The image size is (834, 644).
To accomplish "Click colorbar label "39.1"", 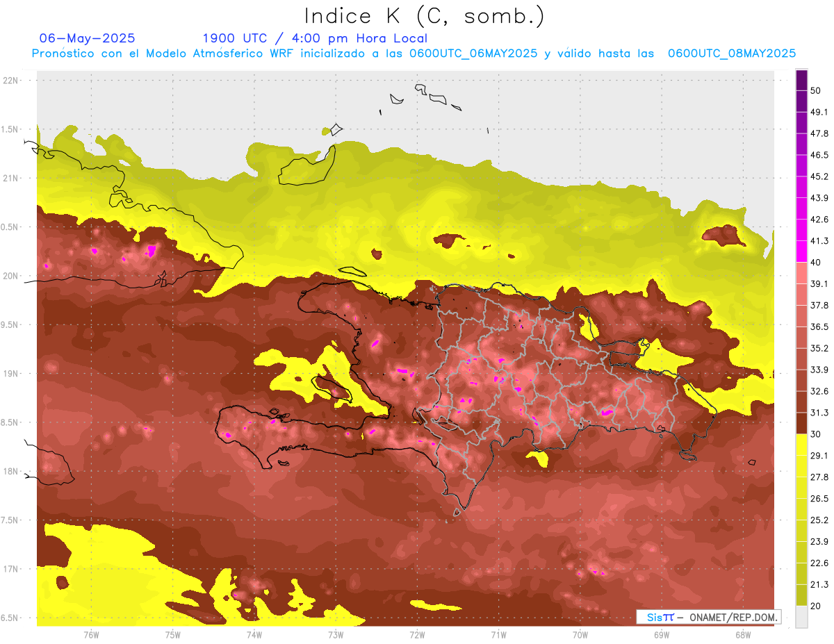I will click(819, 283).
